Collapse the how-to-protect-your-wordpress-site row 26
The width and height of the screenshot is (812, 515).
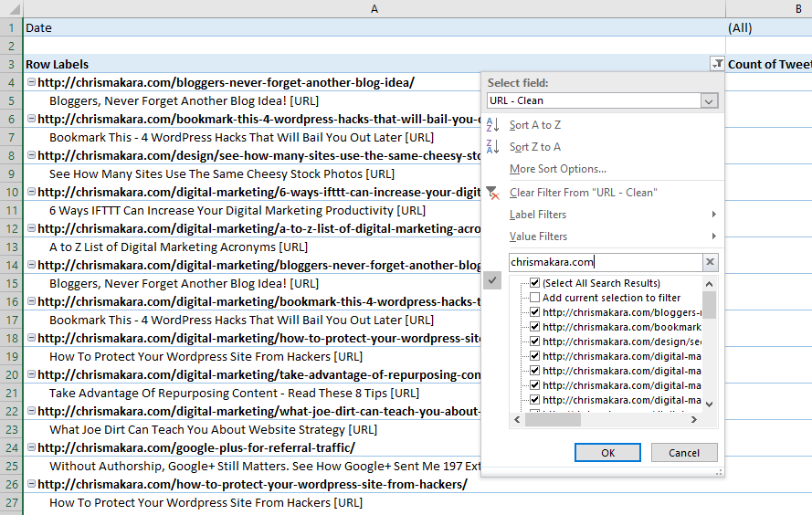click(x=31, y=483)
